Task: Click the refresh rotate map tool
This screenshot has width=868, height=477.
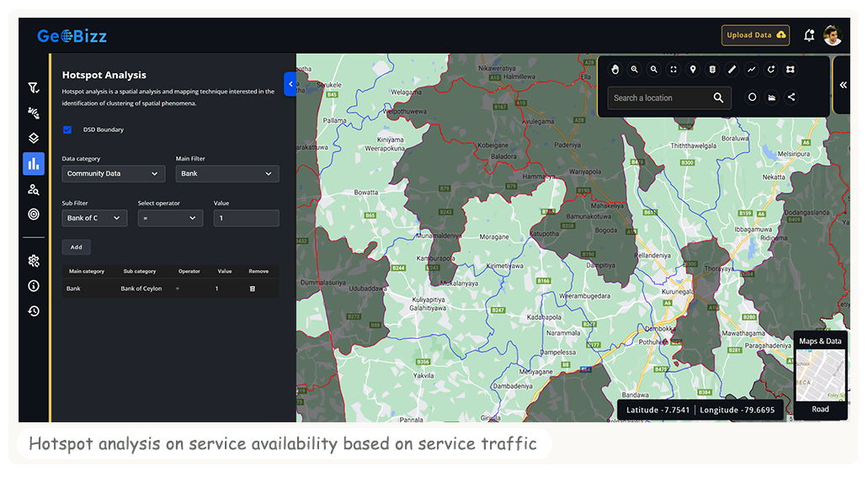Action: tap(770, 69)
